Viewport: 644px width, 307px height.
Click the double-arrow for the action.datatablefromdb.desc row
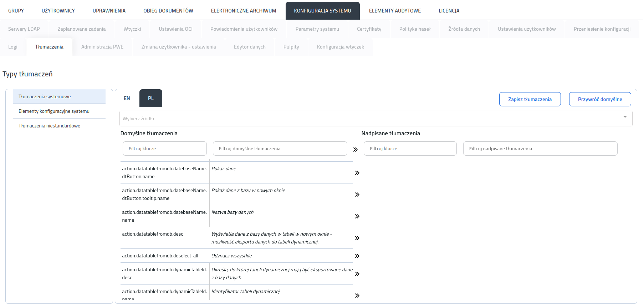(357, 238)
